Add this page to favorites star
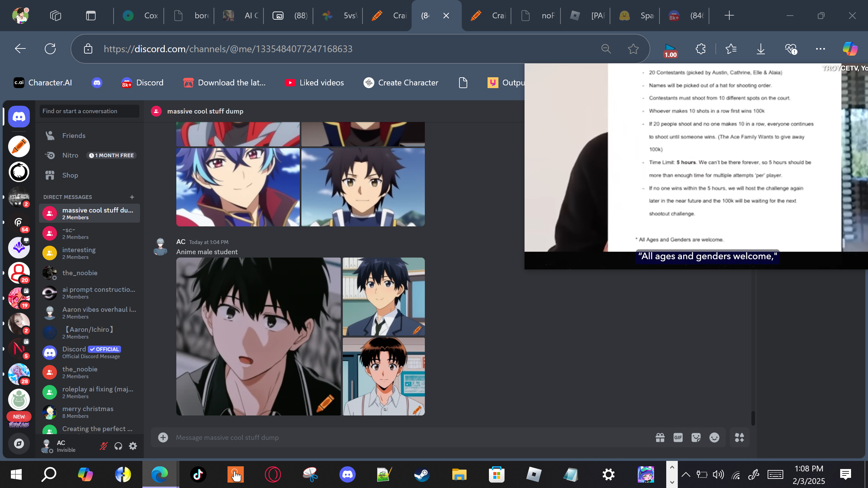The width and height of the screenshot is (868, 488). tap(633, 49)
